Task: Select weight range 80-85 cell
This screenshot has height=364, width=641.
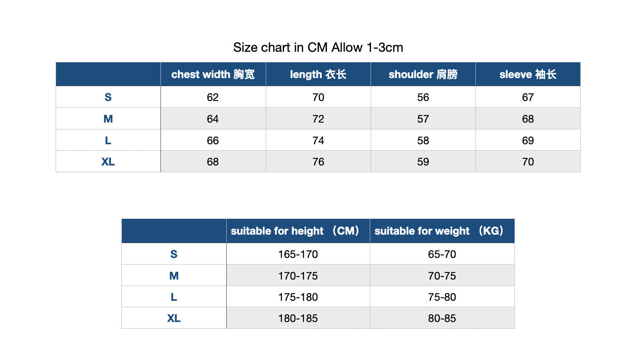Action: coord(442,318)
